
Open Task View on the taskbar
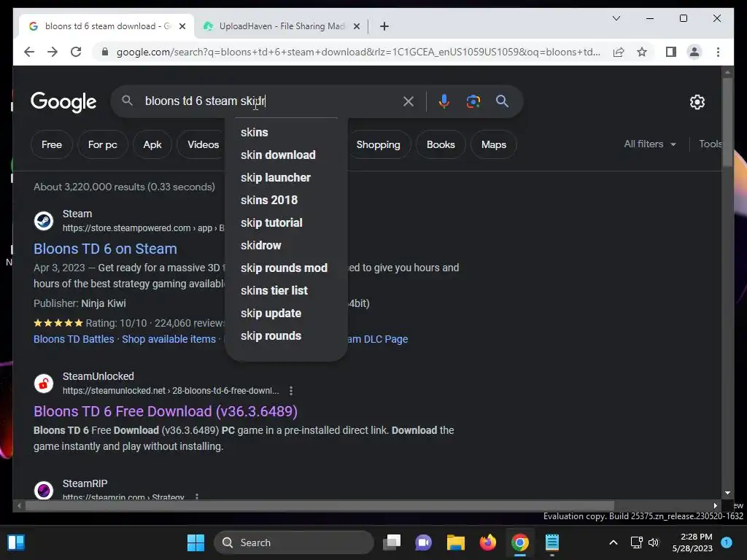tap(392, 542)
